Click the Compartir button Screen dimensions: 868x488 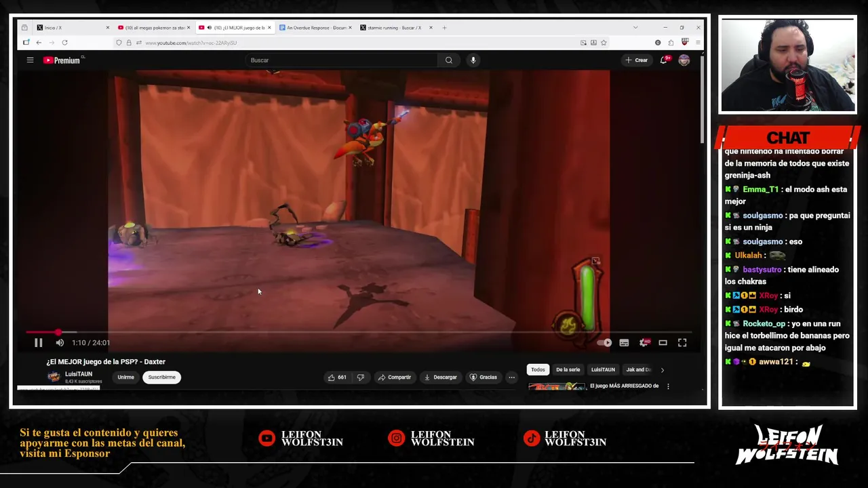pos(394,378)
